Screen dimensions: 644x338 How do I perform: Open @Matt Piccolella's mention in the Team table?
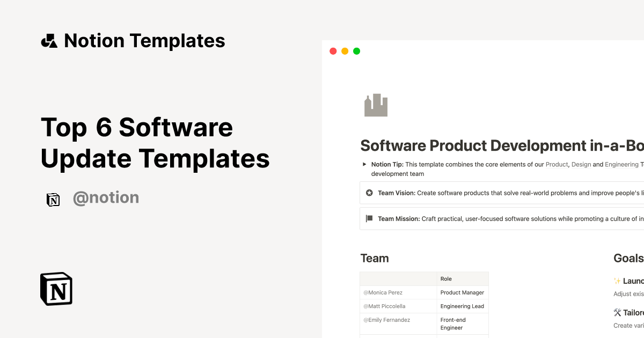click(x=384, y=306)
